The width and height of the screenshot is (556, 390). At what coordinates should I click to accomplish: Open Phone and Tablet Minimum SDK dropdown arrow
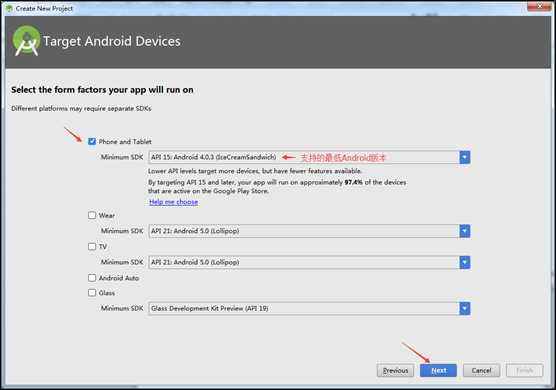point(465,157)
